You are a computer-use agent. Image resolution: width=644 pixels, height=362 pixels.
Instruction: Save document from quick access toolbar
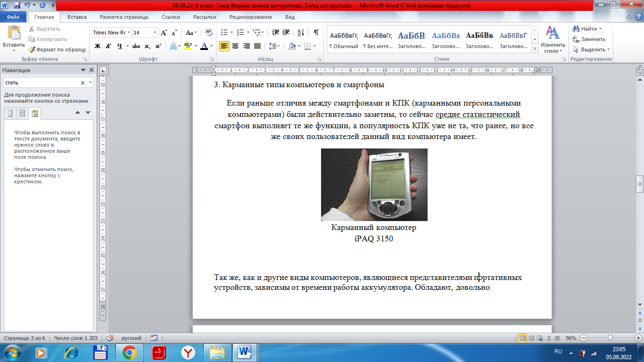(x=17, y=6)
